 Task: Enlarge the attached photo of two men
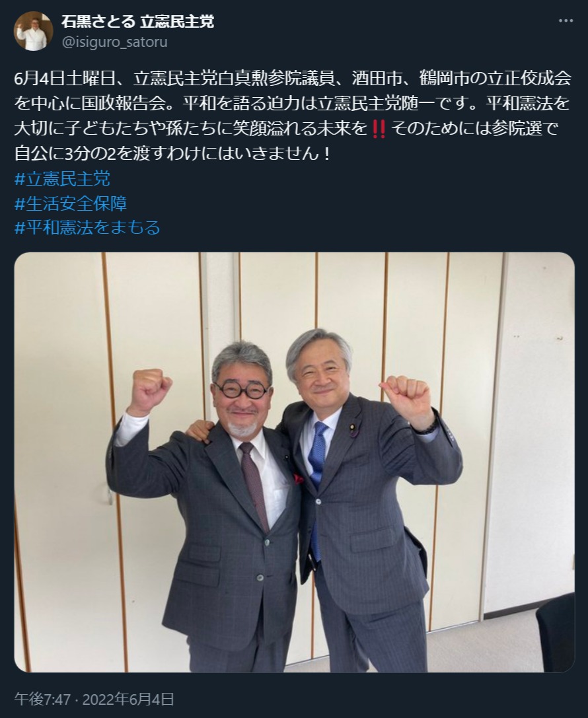295,462
